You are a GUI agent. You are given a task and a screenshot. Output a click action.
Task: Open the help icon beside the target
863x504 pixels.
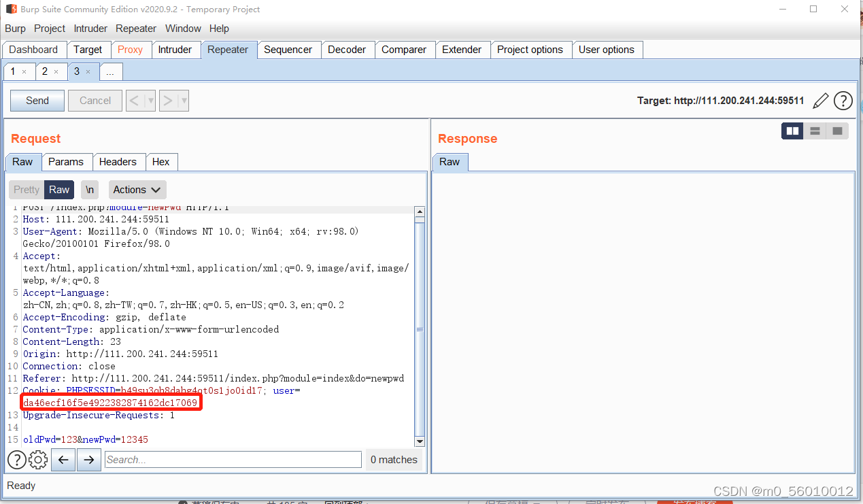tap(843, 101)
